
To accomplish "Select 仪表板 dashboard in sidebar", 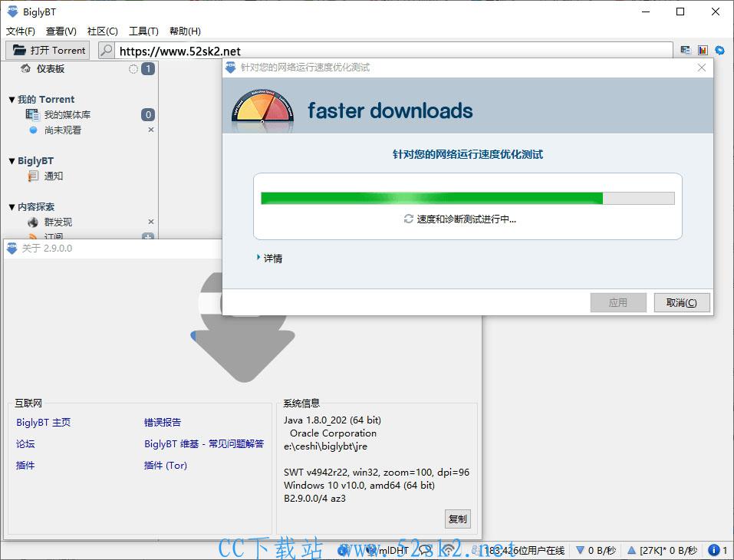I will pos(51,69).
